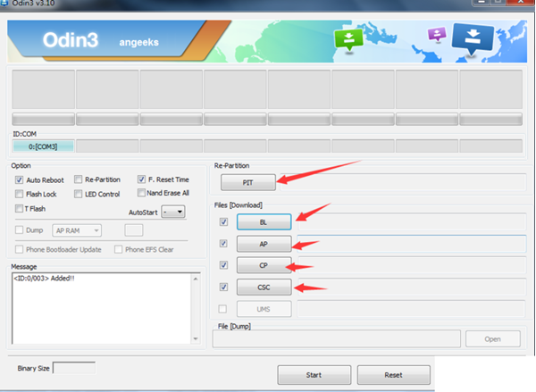Screen dimensions: 536x392
Task: Click the Binary Size field
Action: tap(73, 367)
